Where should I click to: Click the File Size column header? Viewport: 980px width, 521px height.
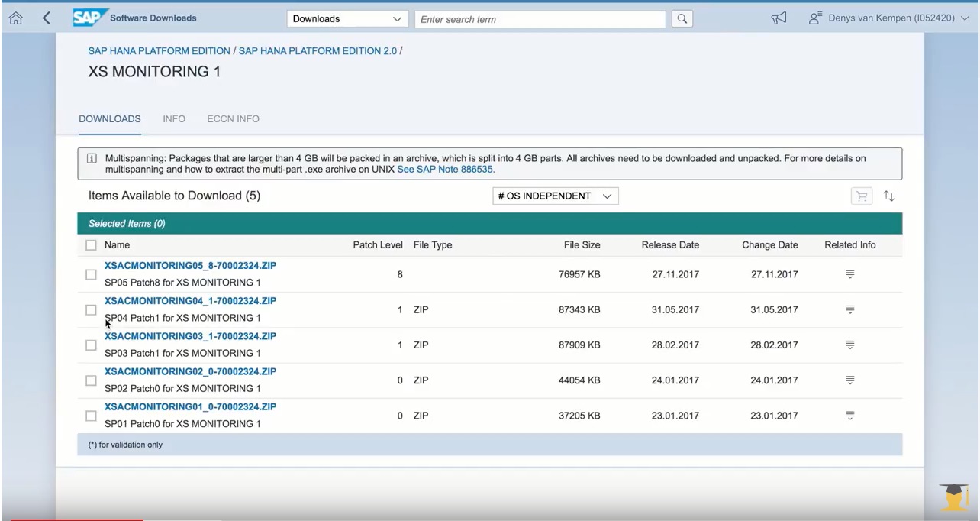tap(582, 245)
